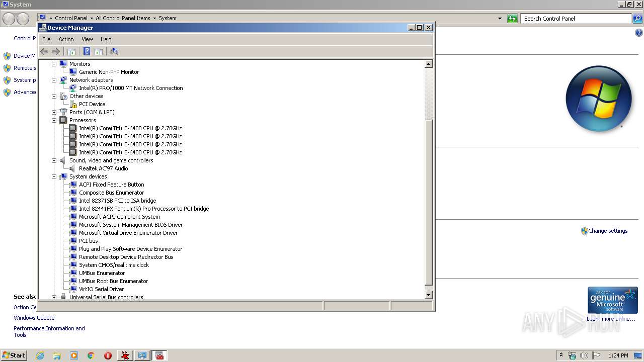Screen dimensions: 644x362
Task: Open Action Center flag tray icon
Action: (x=596, y=355)
